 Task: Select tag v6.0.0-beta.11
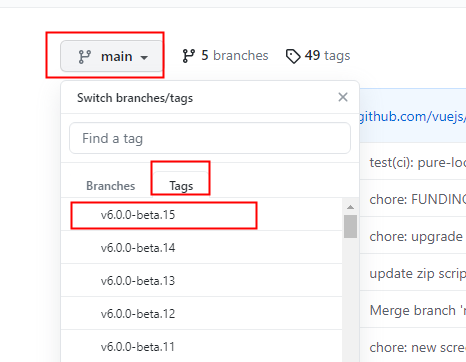pyautogui.click(x=202, y=346)
